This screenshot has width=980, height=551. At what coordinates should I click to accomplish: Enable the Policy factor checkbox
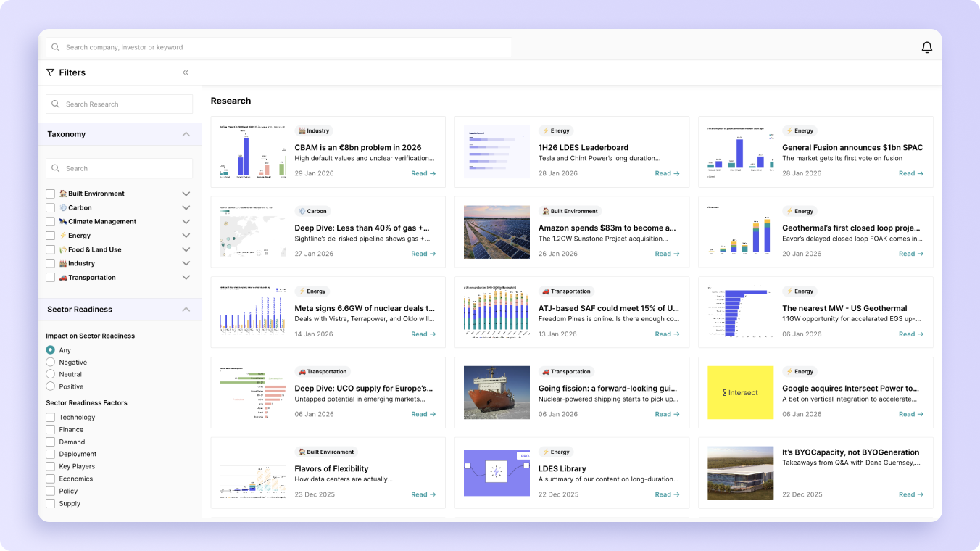pos(51,492)
